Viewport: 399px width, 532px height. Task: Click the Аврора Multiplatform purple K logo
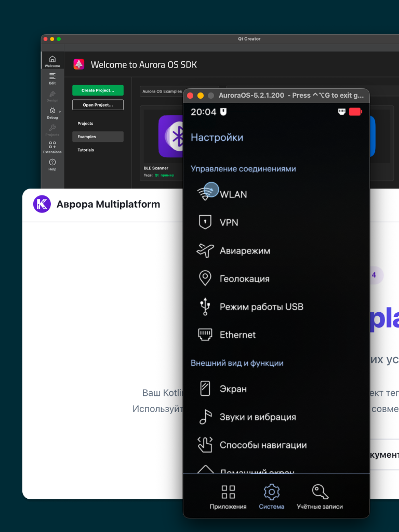[42, 204]
